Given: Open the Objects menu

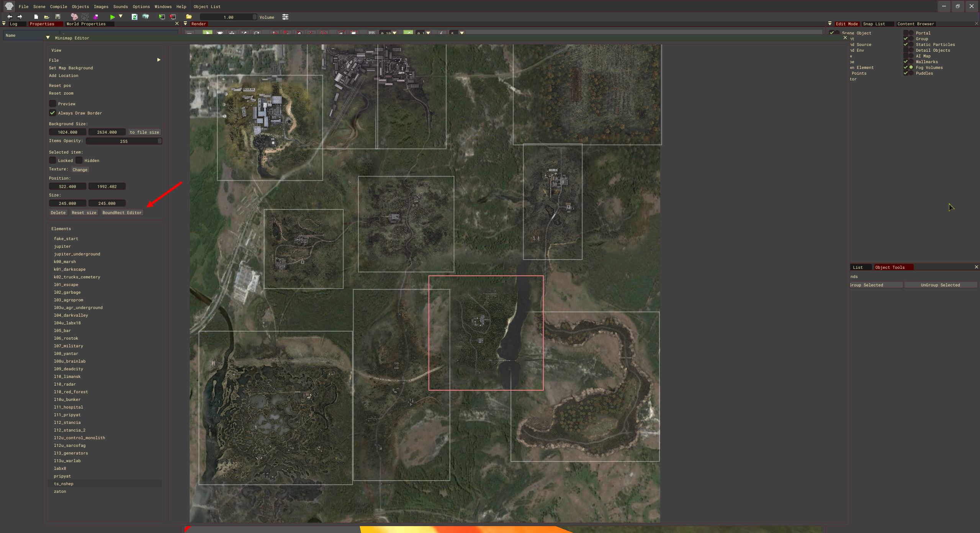Looking at the screenshot, I should 80,7.
